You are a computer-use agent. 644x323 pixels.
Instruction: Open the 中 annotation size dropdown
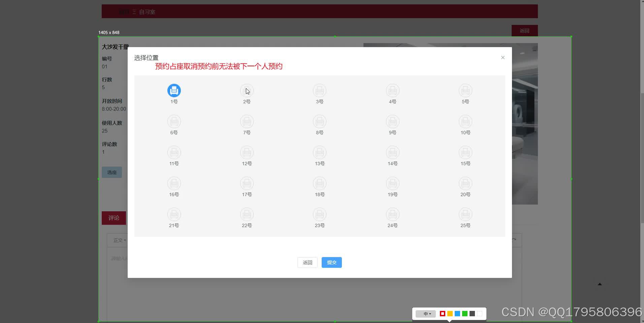point(426,314)
